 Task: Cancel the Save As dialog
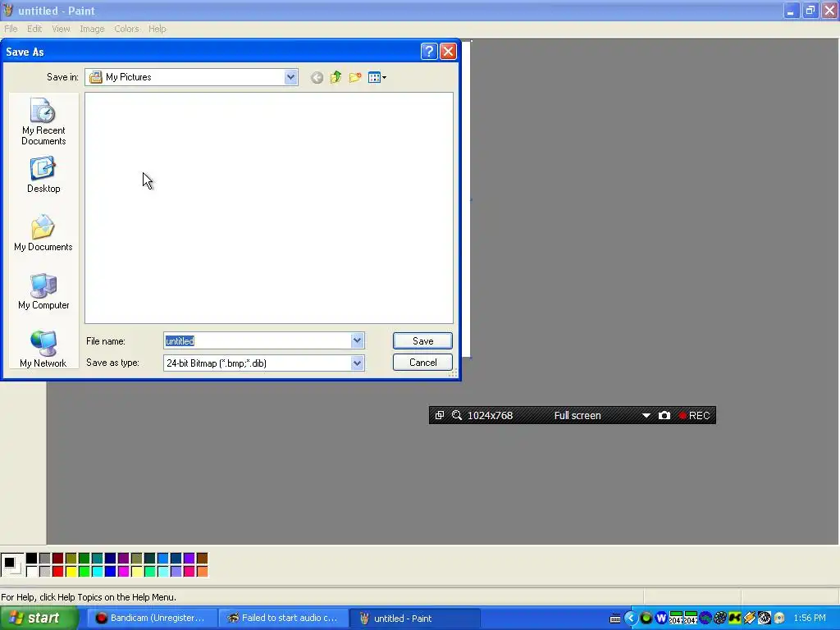(x=422, y=362)
